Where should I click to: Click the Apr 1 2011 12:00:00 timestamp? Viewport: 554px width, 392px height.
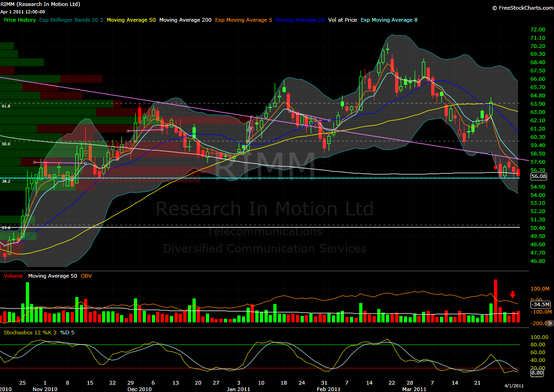[23, 12]
